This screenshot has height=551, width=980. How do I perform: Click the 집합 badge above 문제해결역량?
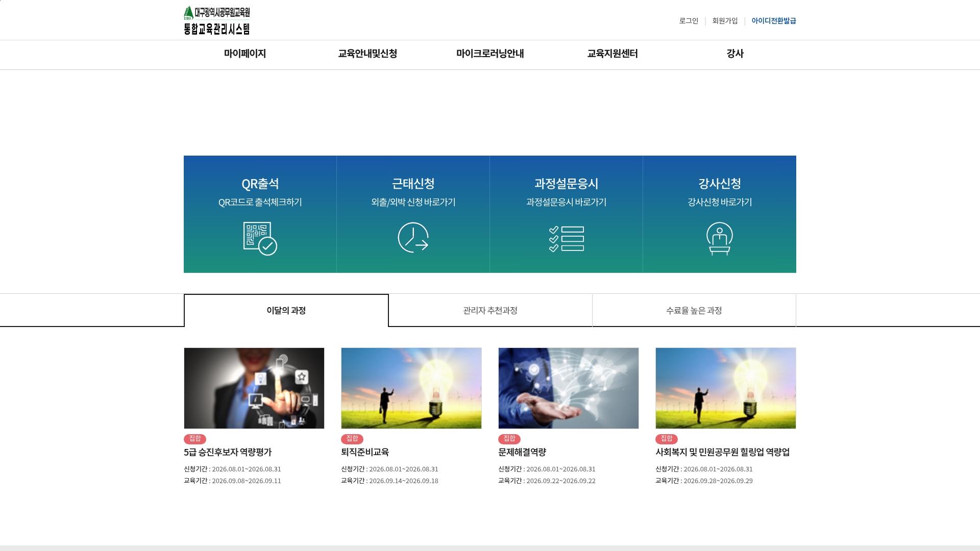[509, 439]
